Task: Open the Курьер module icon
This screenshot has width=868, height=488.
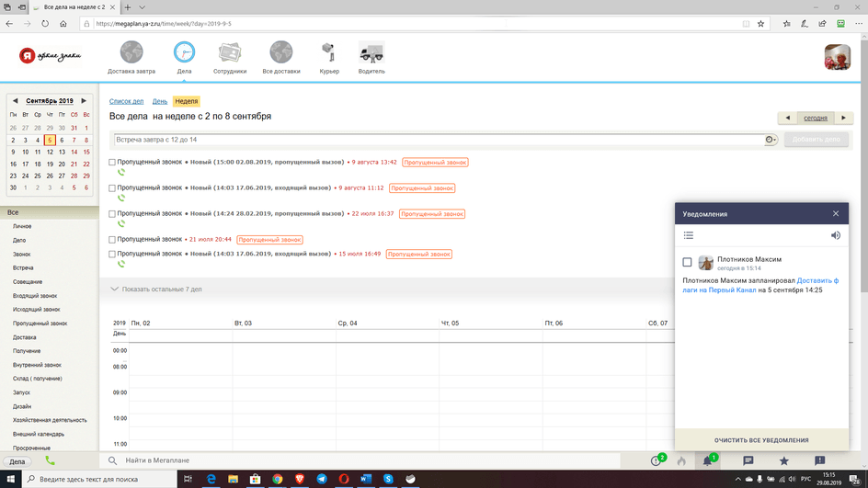Action: [329, 53]
